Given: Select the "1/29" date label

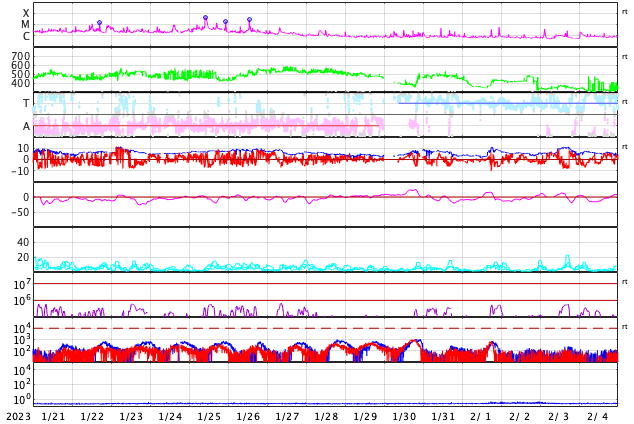Looking at the screenshot, I should (x=365, y=417).
